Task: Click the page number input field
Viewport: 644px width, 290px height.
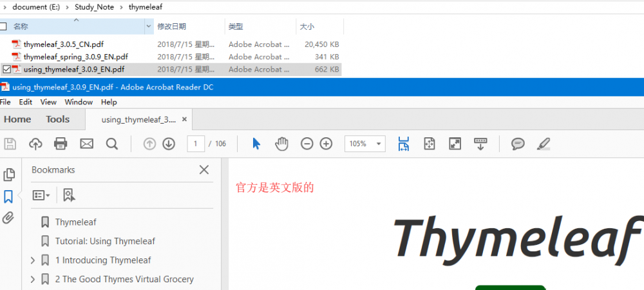Action: click(196, 144)
